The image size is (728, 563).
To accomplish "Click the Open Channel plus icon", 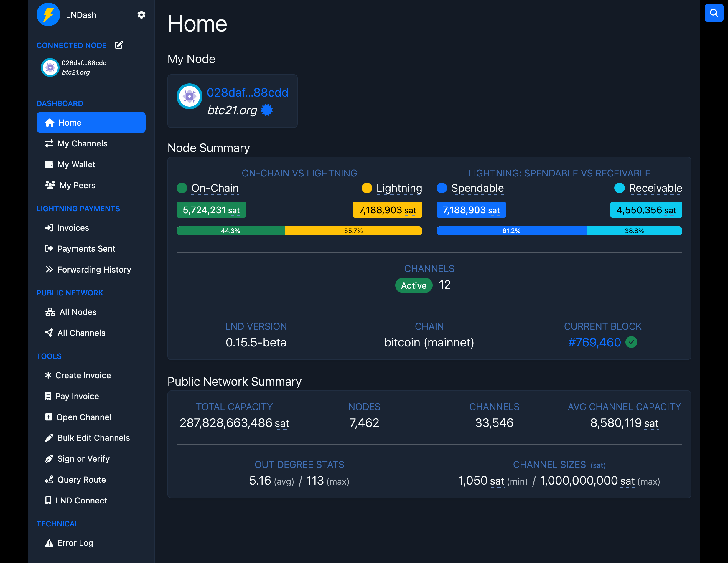I will [49, 417].
